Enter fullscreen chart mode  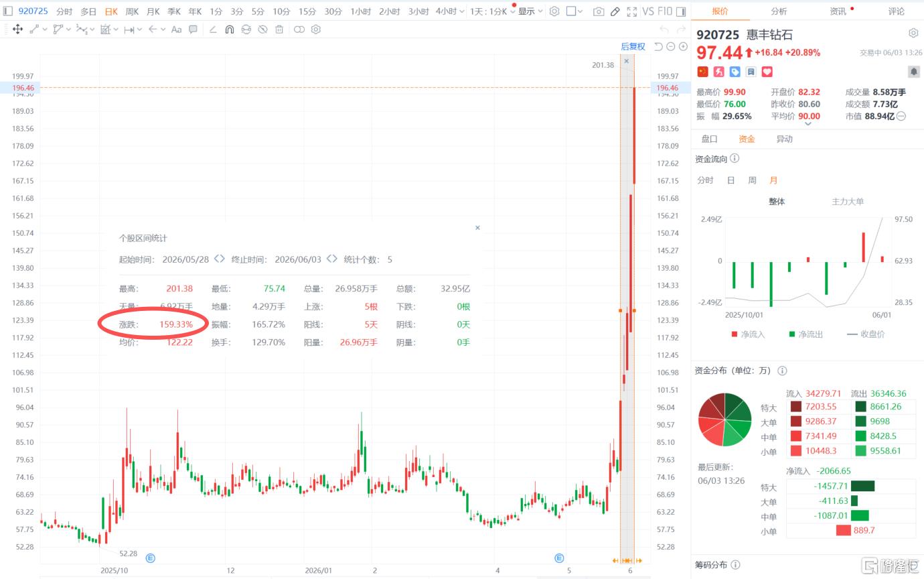pos(631,11)
